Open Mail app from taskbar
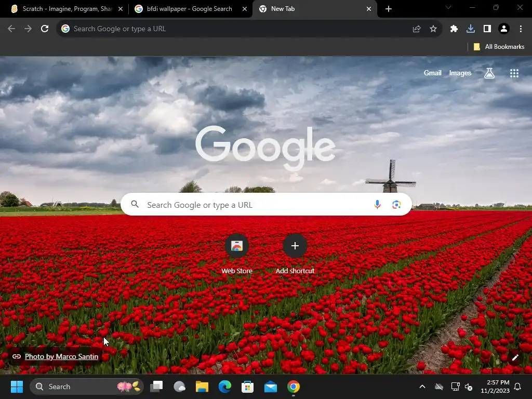The width and height of the screenshot is (532, 399). coord(270,387)
